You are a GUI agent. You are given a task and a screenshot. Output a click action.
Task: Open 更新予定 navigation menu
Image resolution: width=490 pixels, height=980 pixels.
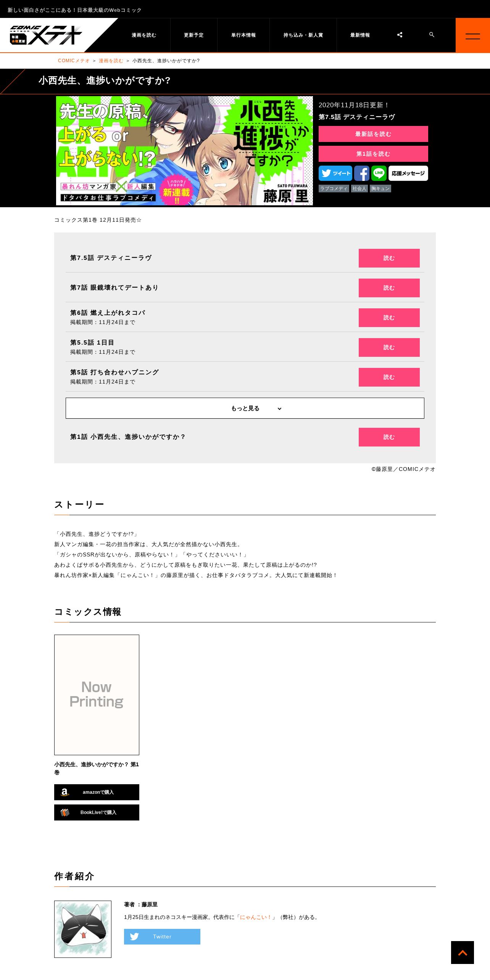click(x=194, y=35)
